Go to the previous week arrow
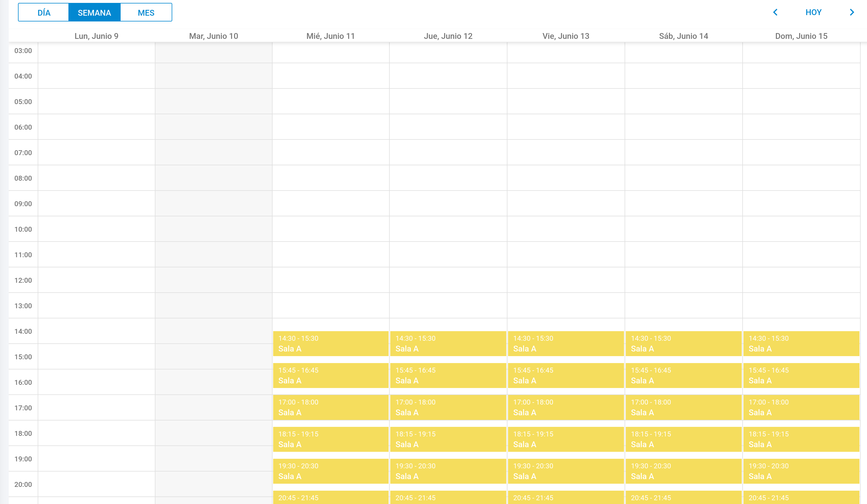 point(775,12)
